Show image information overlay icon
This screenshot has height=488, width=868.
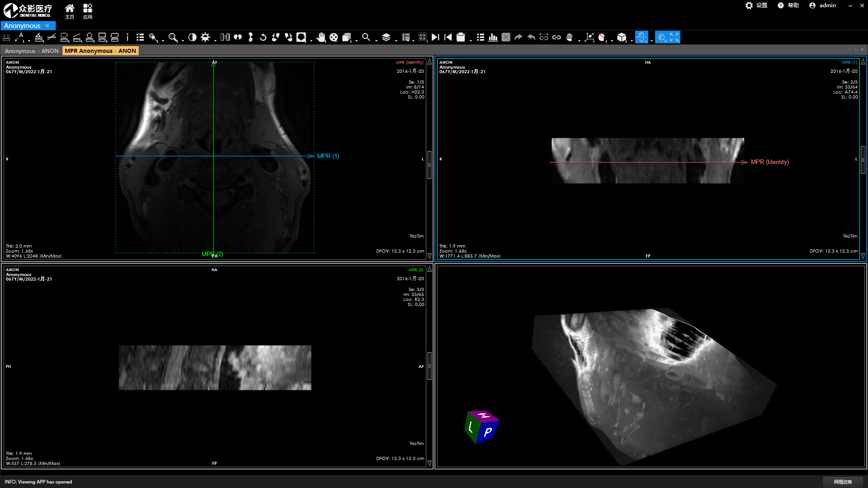(x=127, y=38)
